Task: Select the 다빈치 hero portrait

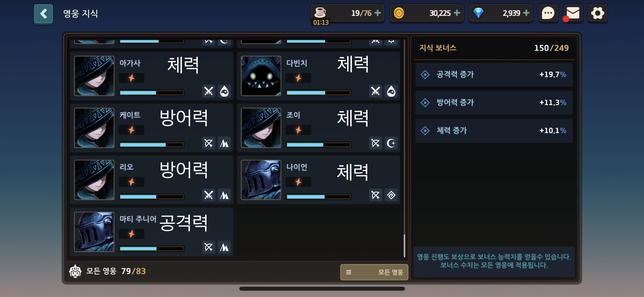Action: pyautogui.click(x=261, y=76)
